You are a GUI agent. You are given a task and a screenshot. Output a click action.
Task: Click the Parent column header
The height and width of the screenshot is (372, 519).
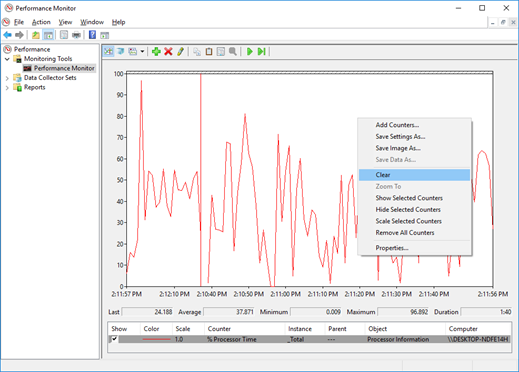pos(345,329)
